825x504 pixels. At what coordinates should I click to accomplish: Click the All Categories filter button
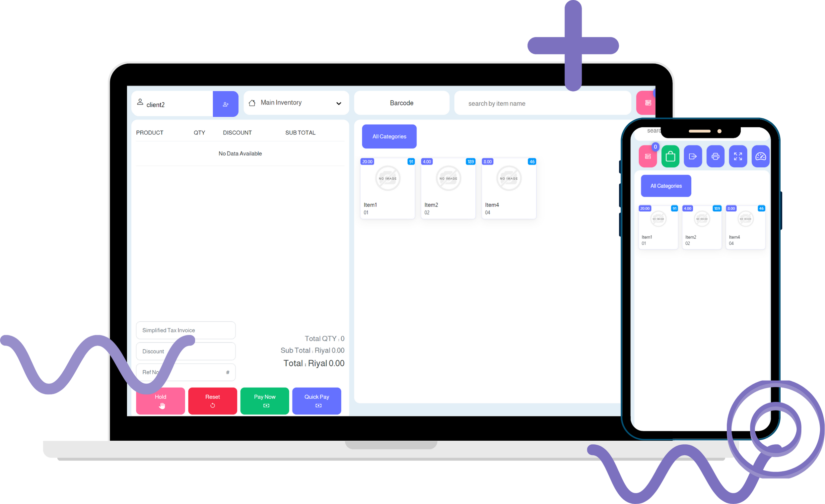coord(388,137)
